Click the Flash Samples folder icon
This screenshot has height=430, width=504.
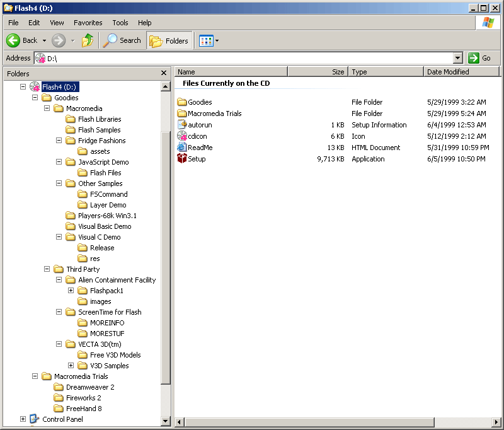tap(71, 130)
